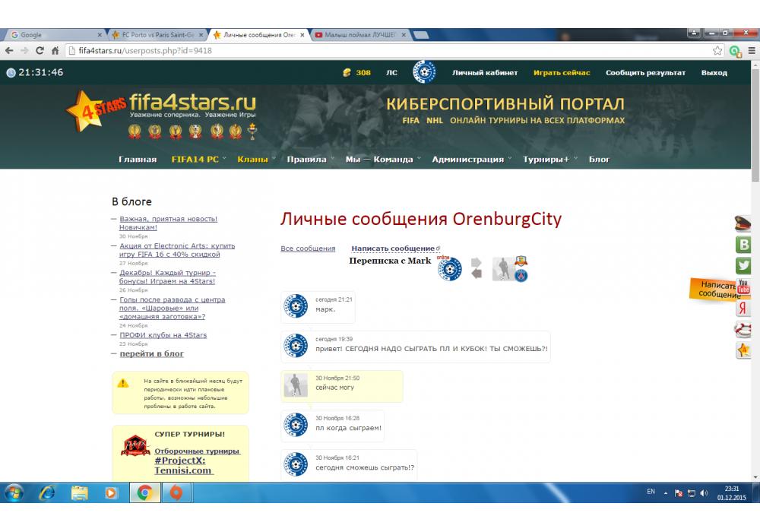Switch to FC Porto vs Paris Saint-Ge tab
760x532 pixels.
(x=157, y=35)
